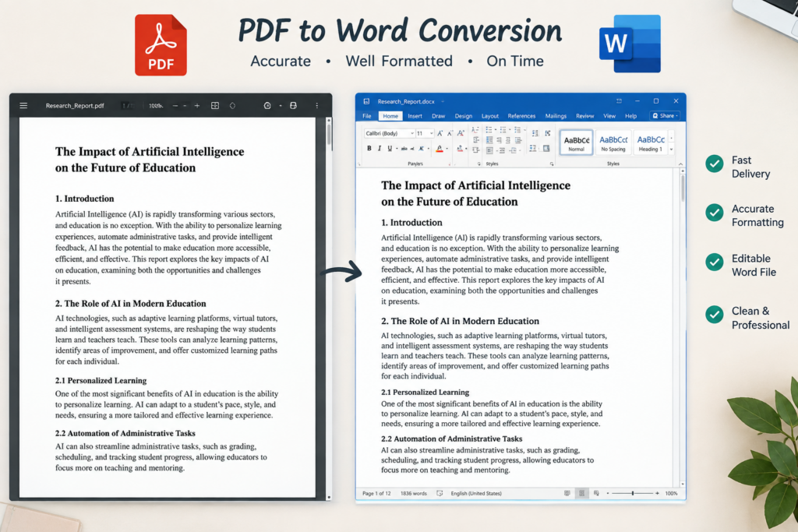Switch to Web Layout view in status bar
798x532 pixels.
[596, 493]
